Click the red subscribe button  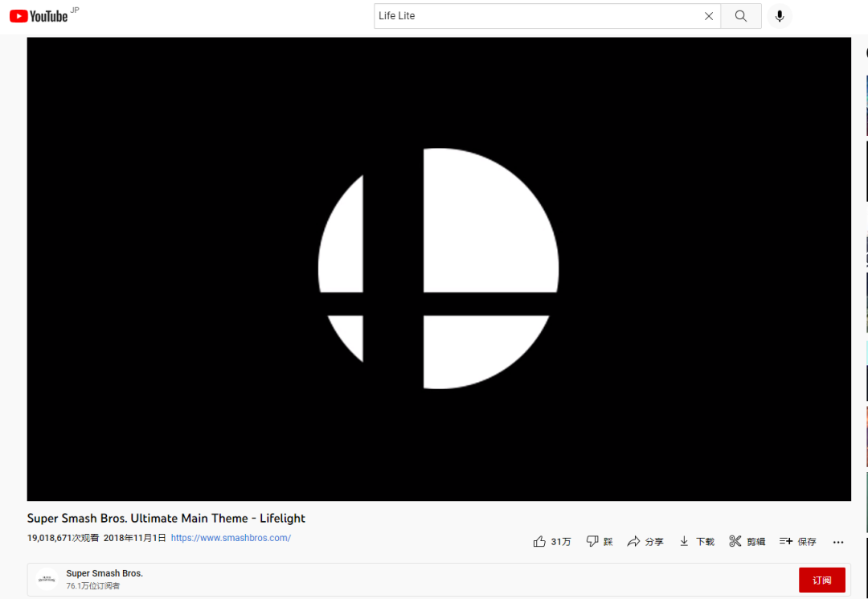pos(822,580)
